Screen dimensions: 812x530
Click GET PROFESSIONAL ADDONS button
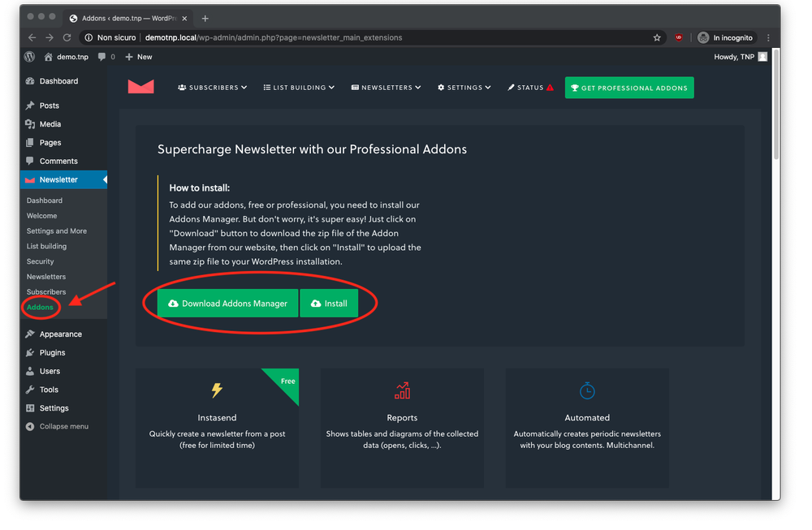pyautogui.click(x=629, y=88)
